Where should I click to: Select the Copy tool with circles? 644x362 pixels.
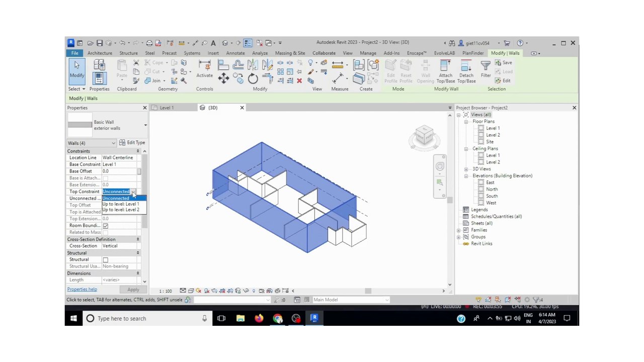(x=238, y=78)
